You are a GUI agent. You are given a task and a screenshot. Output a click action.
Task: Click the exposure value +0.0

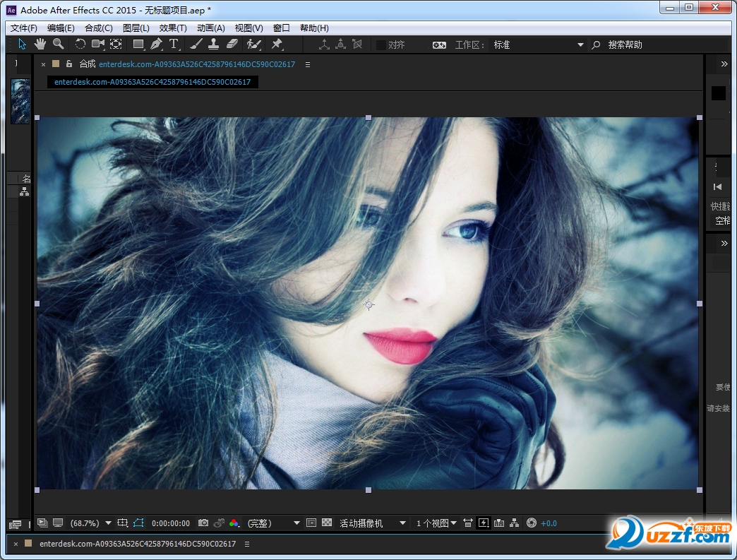(549, 523)
